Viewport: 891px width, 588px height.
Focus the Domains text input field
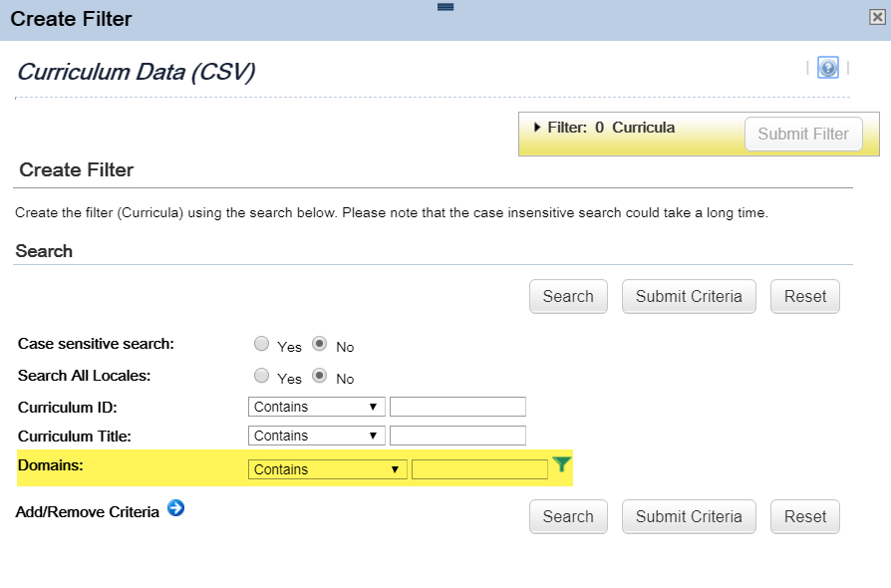pos(479,469)
